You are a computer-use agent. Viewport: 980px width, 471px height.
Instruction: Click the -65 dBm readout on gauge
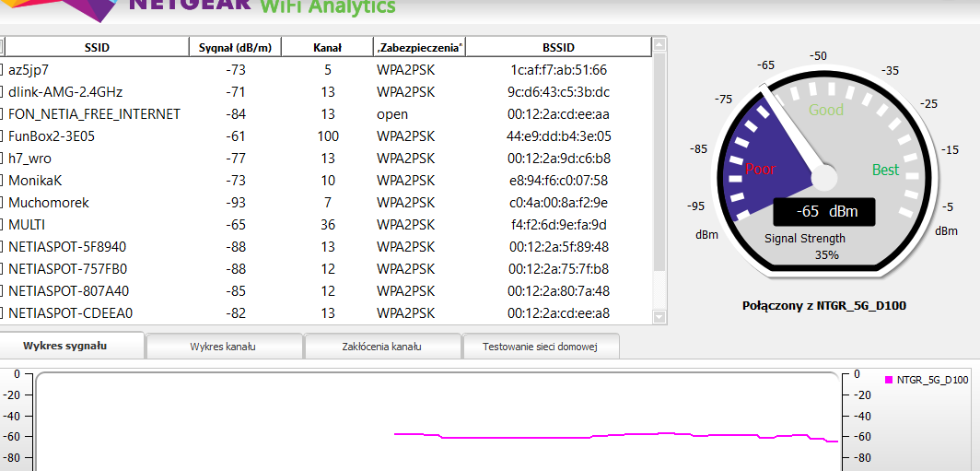point(823,211)
